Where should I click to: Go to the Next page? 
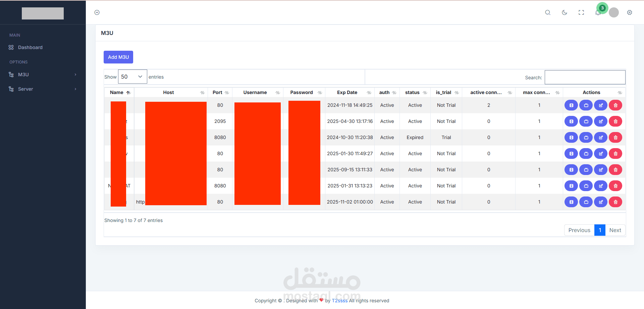(615, 230)
